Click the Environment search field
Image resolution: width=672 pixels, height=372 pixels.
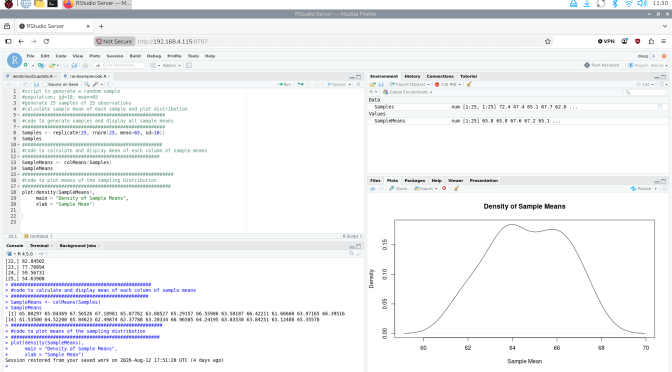coord(645,92)
